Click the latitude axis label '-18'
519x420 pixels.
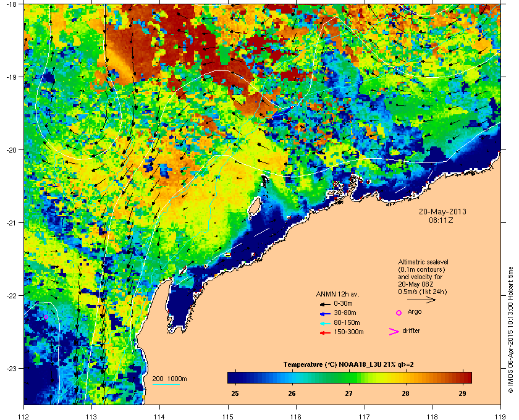pyautogui.click(x=11, y=4)
